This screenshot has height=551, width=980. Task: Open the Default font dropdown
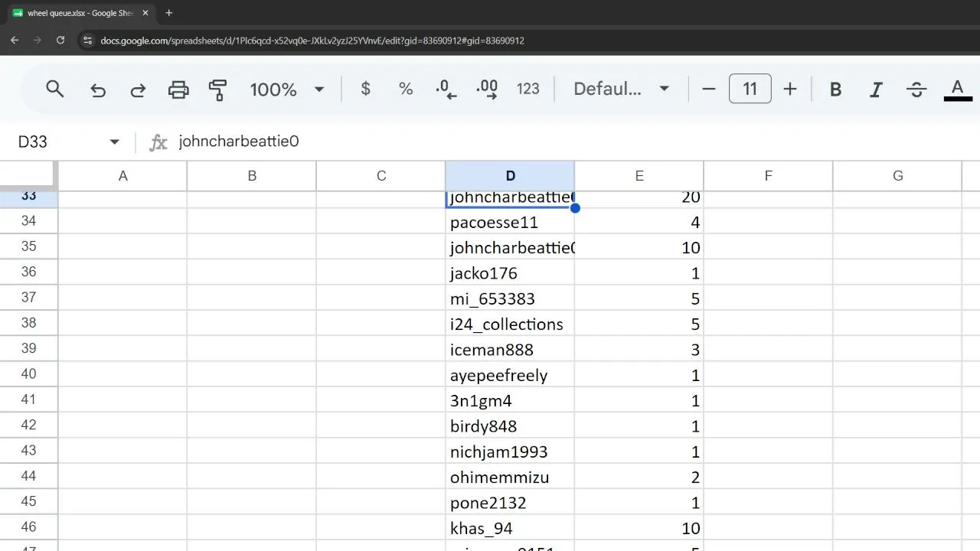point(622,89)
